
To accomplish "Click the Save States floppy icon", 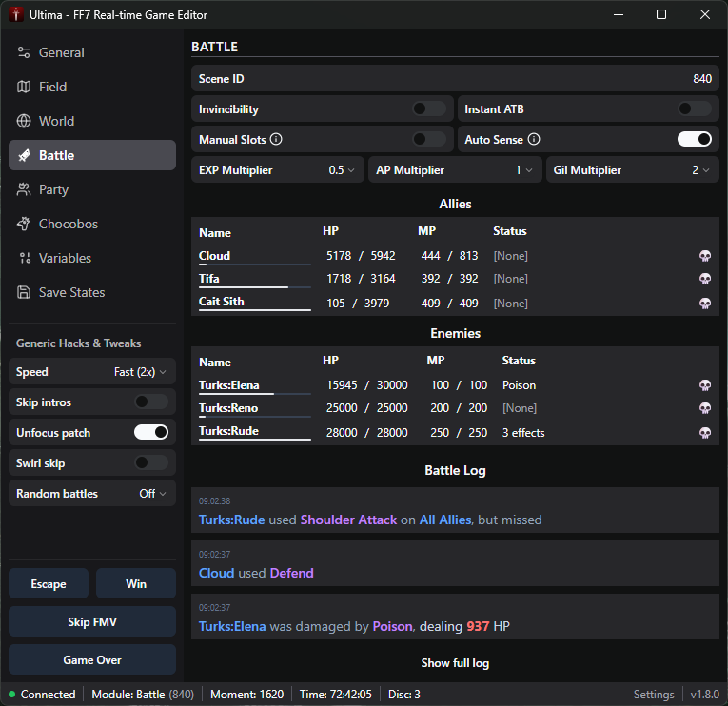I will 24,292.
